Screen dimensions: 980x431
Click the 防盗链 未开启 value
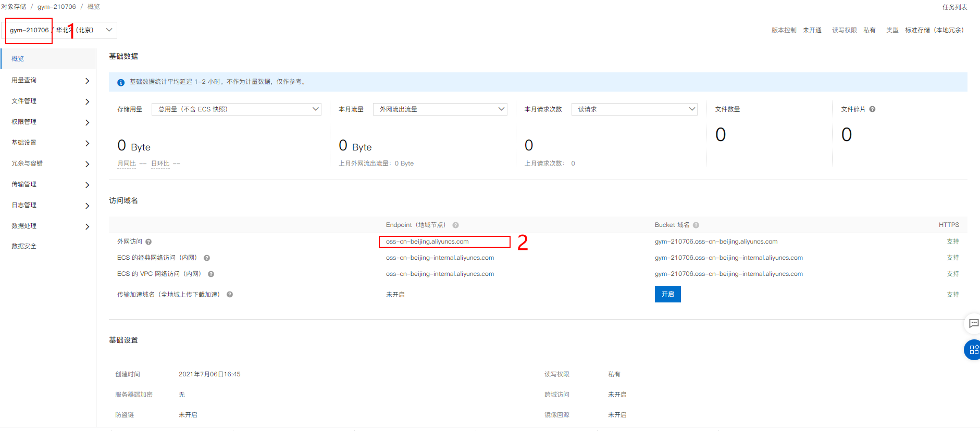point(188,415)
